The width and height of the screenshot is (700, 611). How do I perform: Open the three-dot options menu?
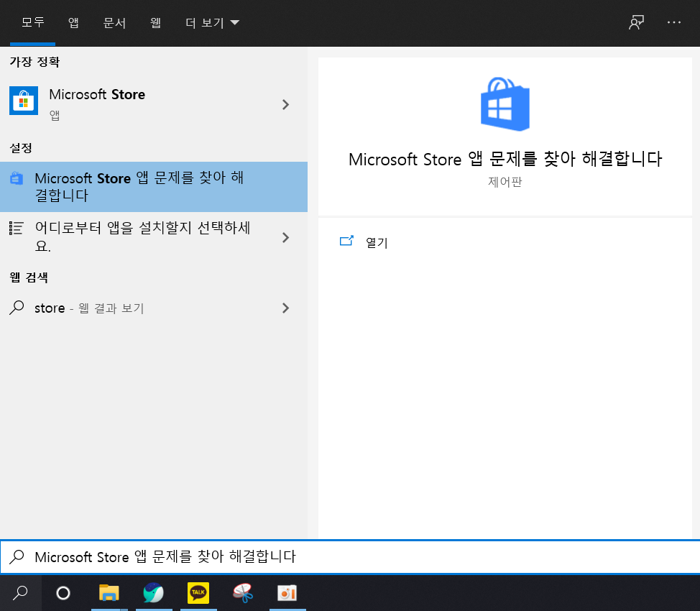point(673,22)
